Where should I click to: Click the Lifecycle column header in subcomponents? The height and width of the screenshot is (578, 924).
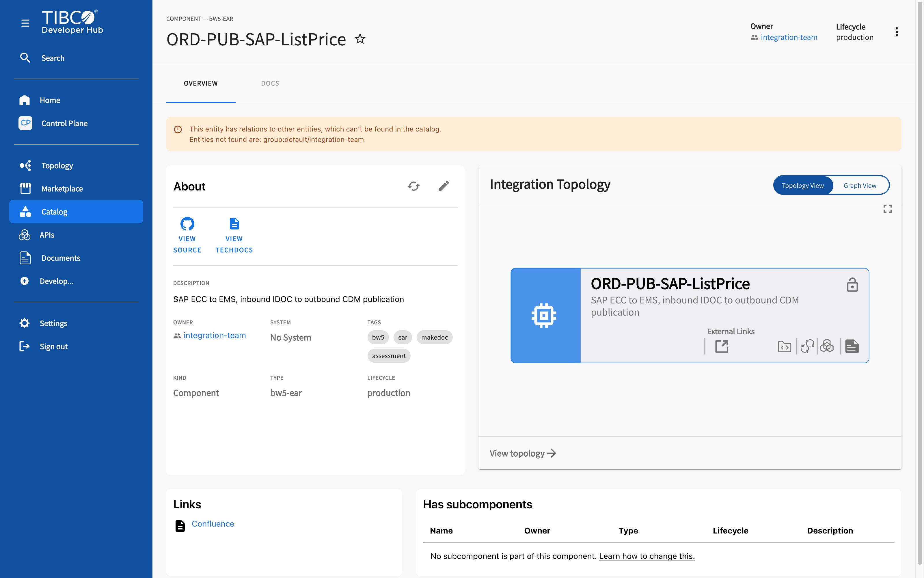tap(731, 531)
